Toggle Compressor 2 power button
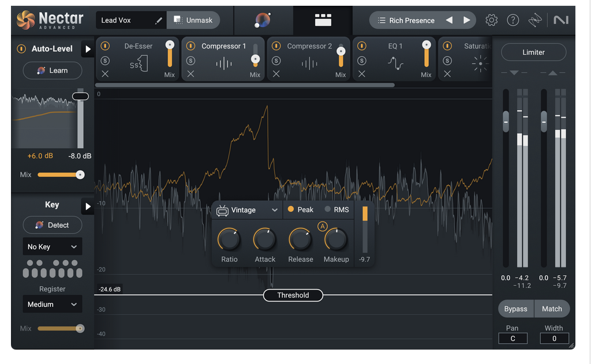591x364 pixels. point(276,46)
